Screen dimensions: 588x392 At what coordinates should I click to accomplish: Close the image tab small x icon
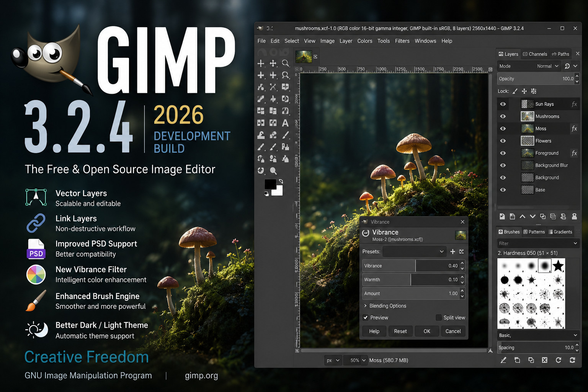click(315, 57)
